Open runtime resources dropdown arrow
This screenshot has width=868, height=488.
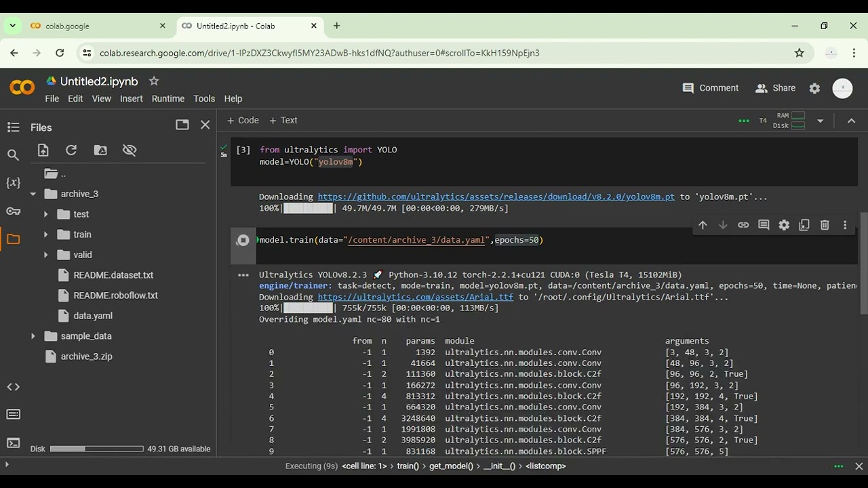(820, 121)
